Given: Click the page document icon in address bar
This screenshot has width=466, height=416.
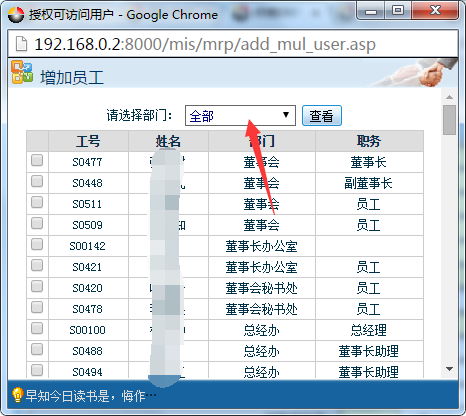Looking at the screenshot, I should (x=22, y=44).
